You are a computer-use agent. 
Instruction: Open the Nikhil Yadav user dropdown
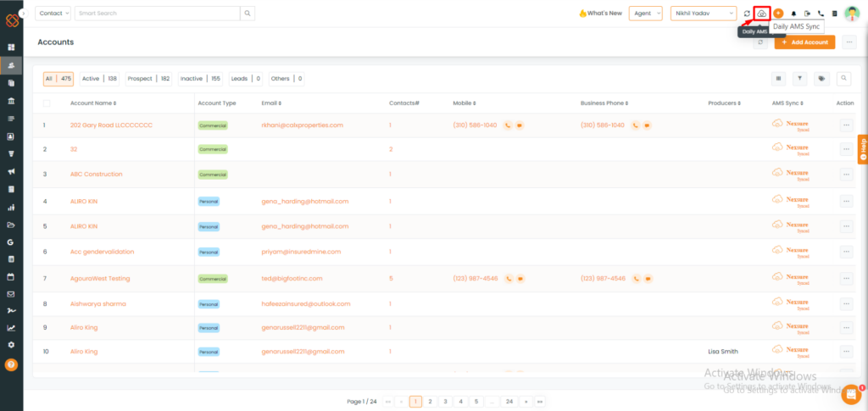click(x=704, y=14)
